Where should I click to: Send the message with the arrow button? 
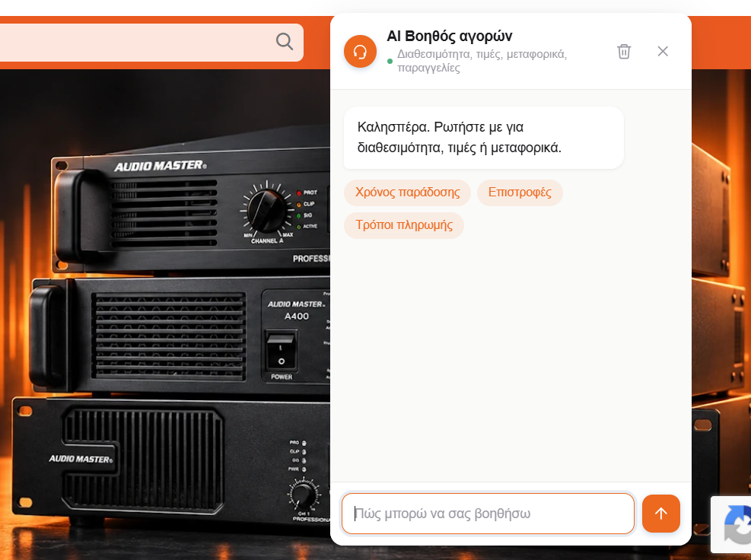tap(661, 514)
